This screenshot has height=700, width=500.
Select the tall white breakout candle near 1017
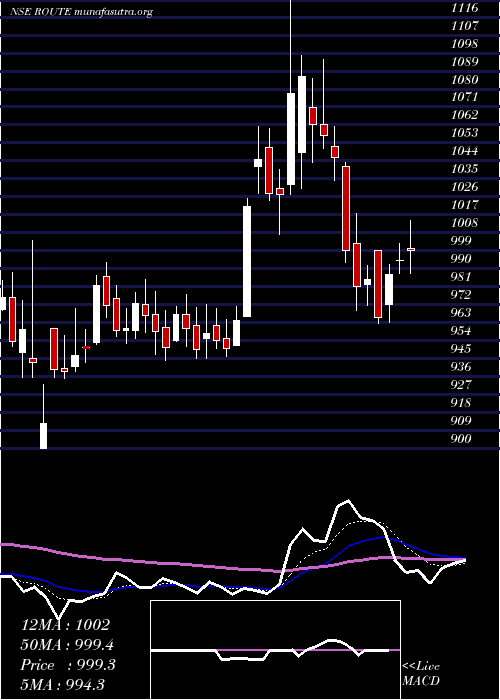[247, 261]
